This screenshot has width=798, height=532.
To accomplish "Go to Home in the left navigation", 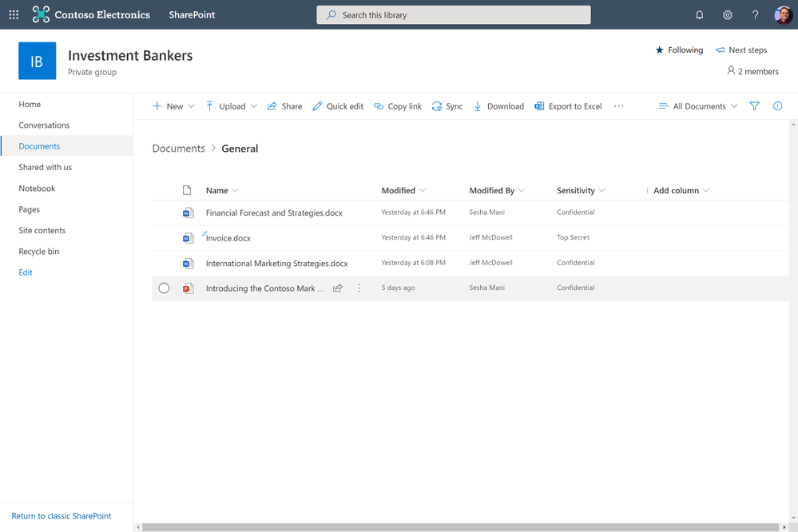I will click(30, 104).
